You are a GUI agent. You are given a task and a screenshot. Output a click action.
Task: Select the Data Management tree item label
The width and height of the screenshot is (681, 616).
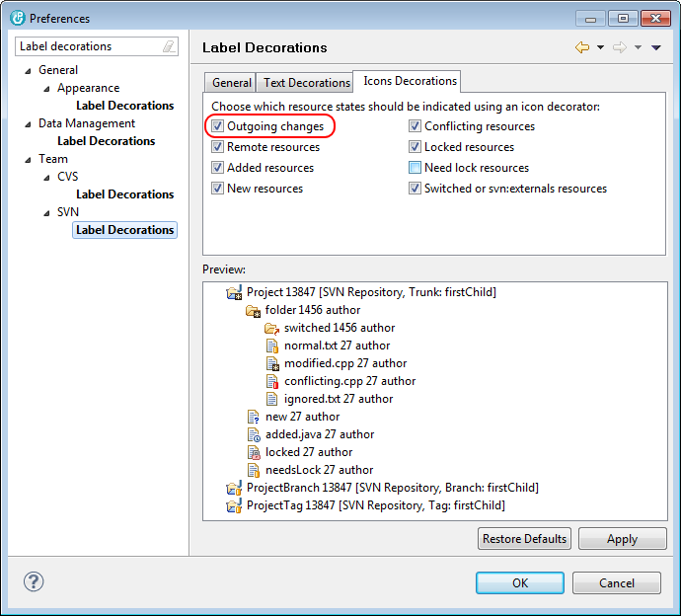(x=87, y=123)
